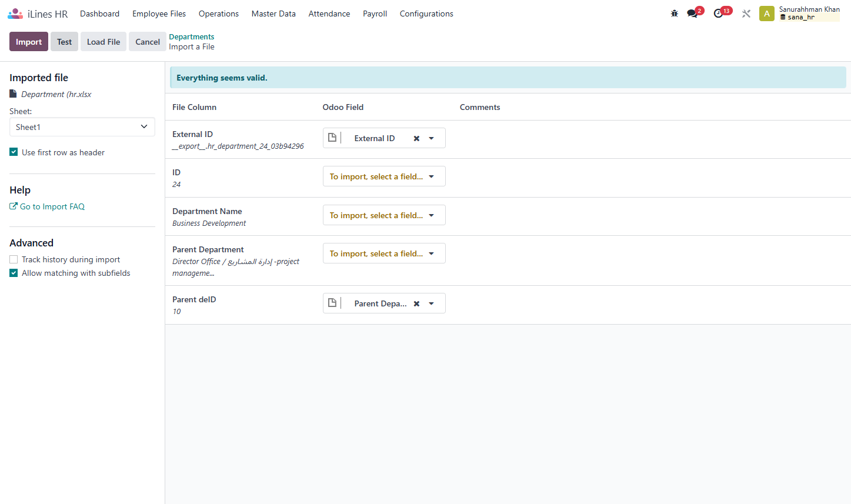
Task: Open the Dashboard menu
Action: pyautogui.click(x=100, y=14)
